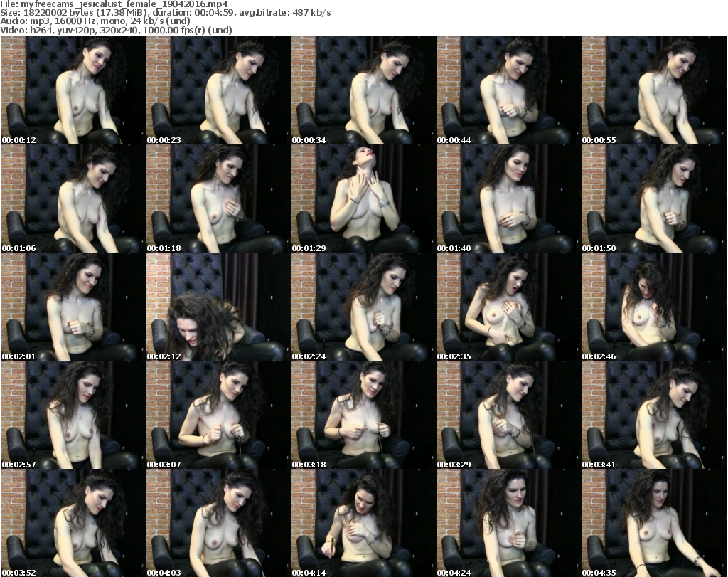728x577 pixels.
Task: Open the frame thumbnail stamped 00:00:34
Action: [x=363, y=90]
